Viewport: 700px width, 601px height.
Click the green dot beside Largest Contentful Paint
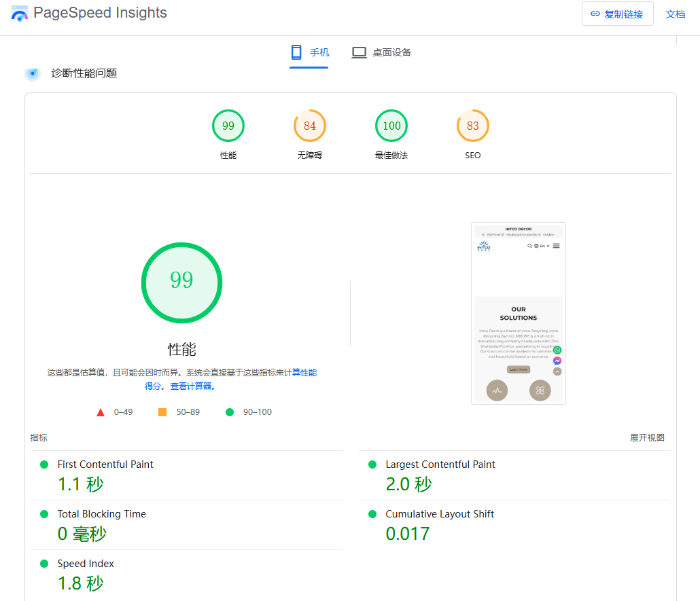[x=372, y=465]
